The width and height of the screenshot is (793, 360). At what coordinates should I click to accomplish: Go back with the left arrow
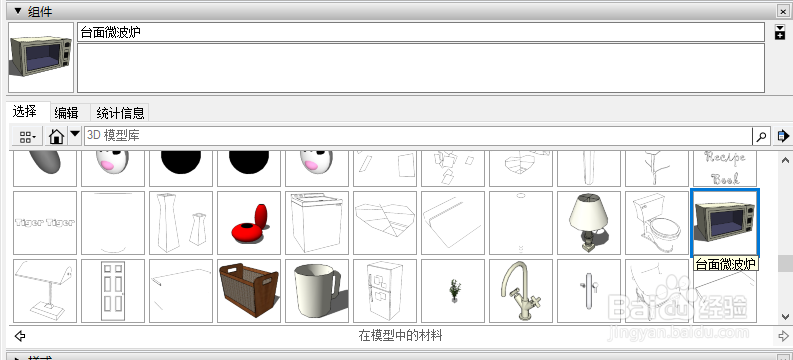(x=20, y=335)
